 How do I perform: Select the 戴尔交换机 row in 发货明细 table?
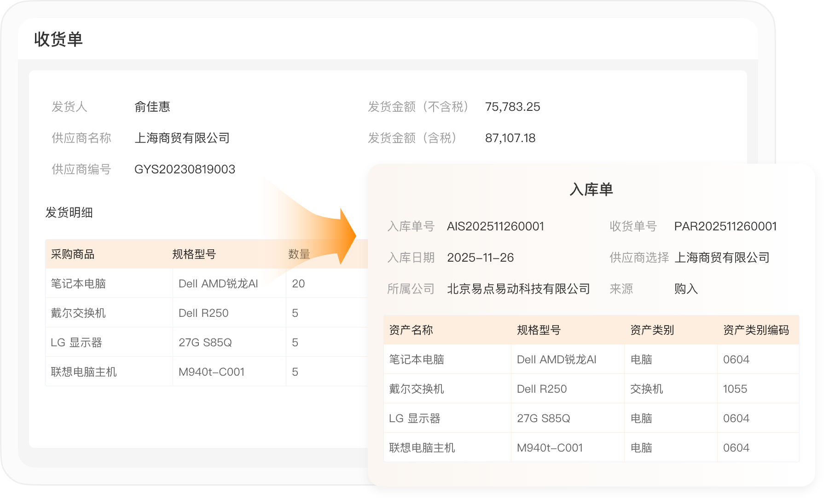coord(78,313)
